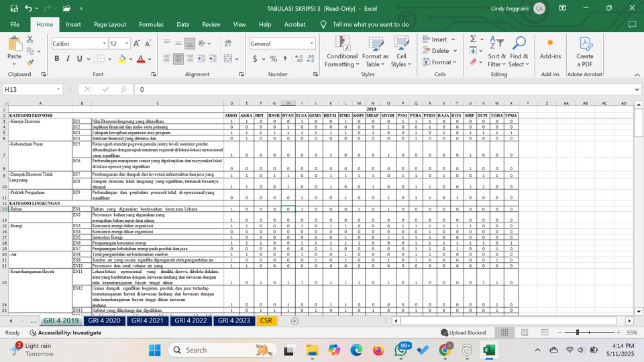Image resolution: width=644 pixels, height=362 pixels.
Task: Click the Increase Indent icon
Action: point(213,59)
